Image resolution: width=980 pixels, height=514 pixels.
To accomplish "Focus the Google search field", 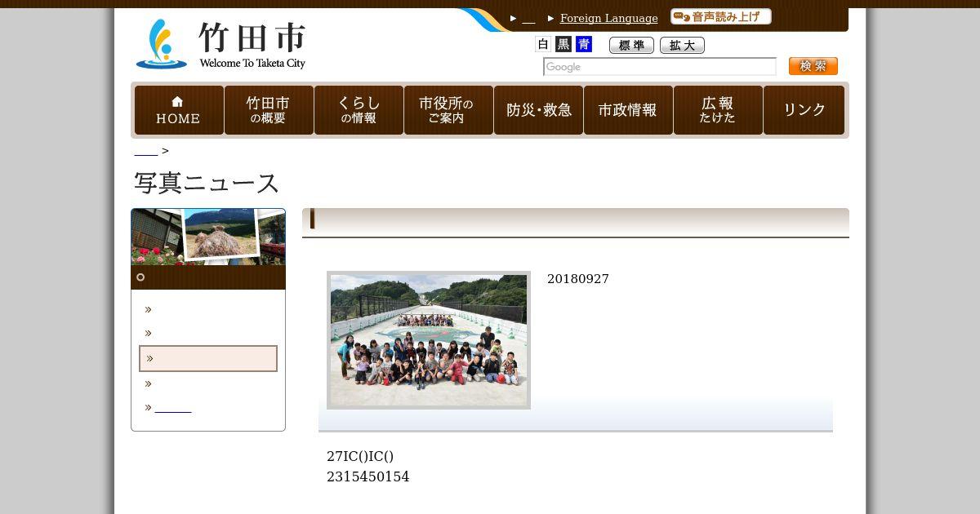I will click(660, 67).
